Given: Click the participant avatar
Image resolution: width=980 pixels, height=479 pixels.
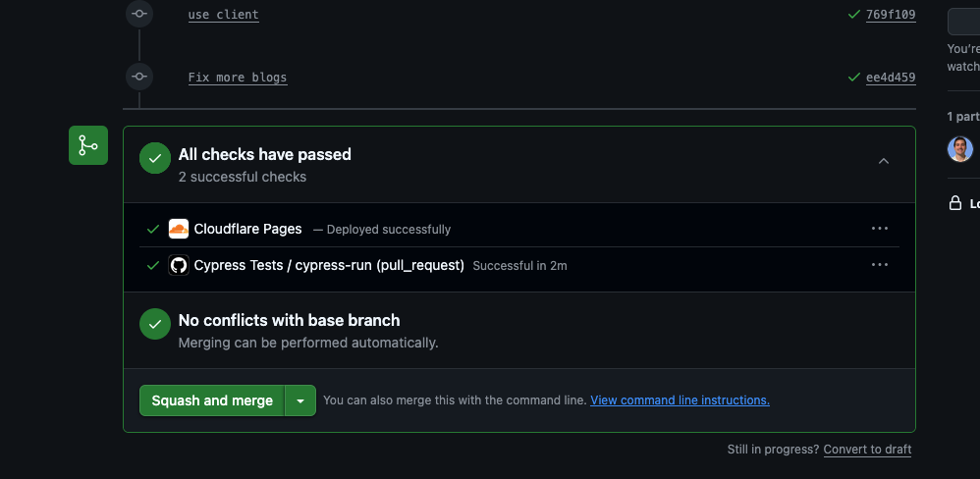Looking at the screenshot, I should (960, 149).
